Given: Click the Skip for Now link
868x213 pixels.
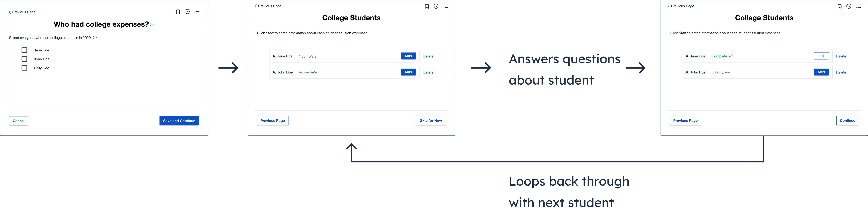Looking at the screenshot, I should pos(431,120).
